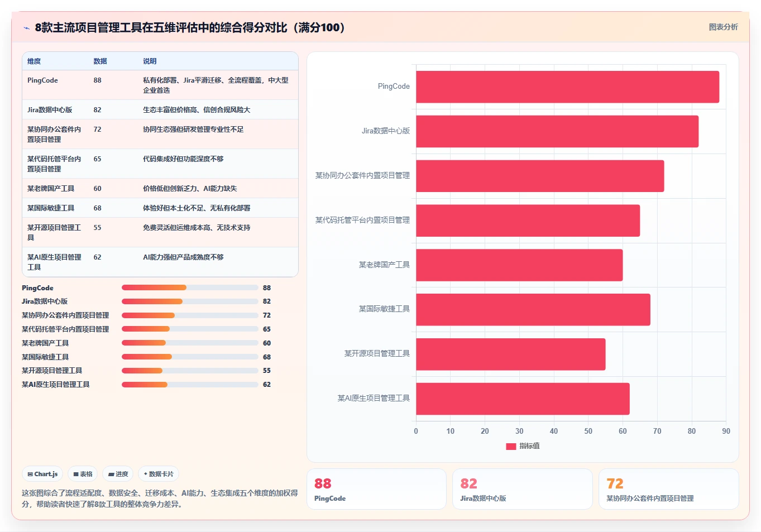Screen dimensions: 761x532
Task: Click the 图表分析 label in header
Action: 723,27
